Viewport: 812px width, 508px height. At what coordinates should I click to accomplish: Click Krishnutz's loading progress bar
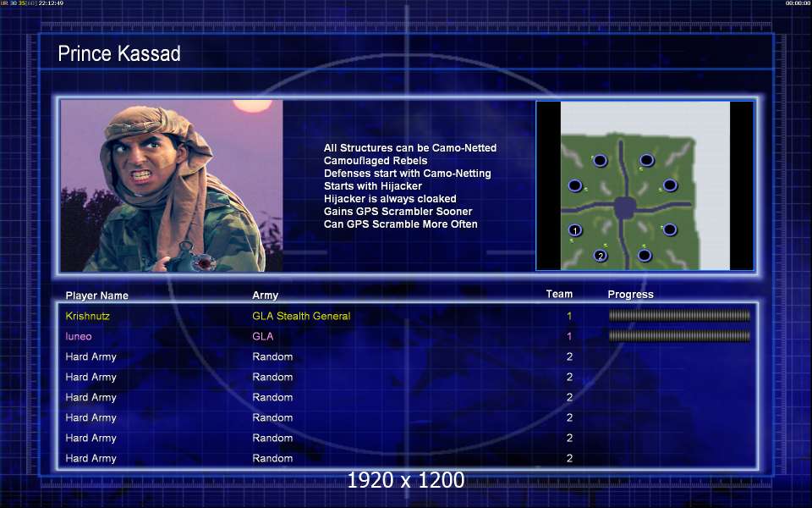pos(679,316)
